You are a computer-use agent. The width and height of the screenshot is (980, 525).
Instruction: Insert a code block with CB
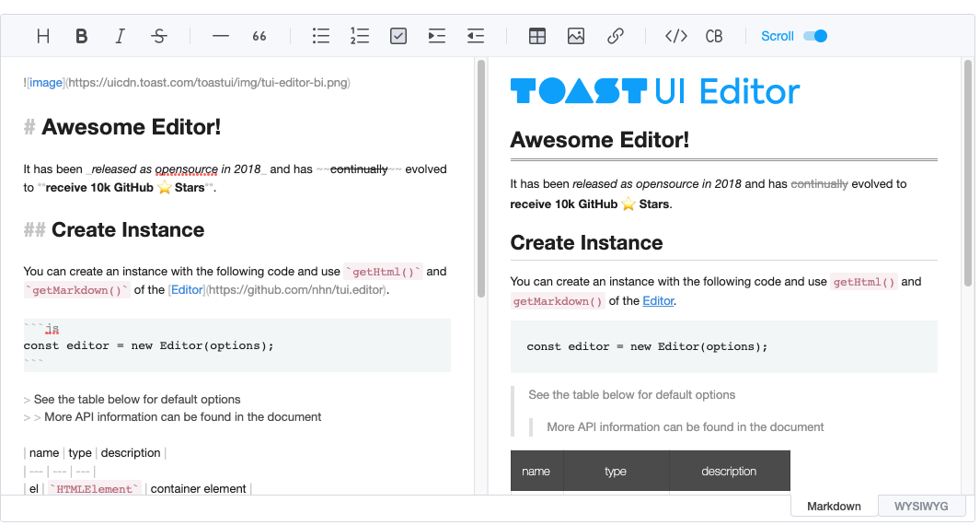coord(714,36)
